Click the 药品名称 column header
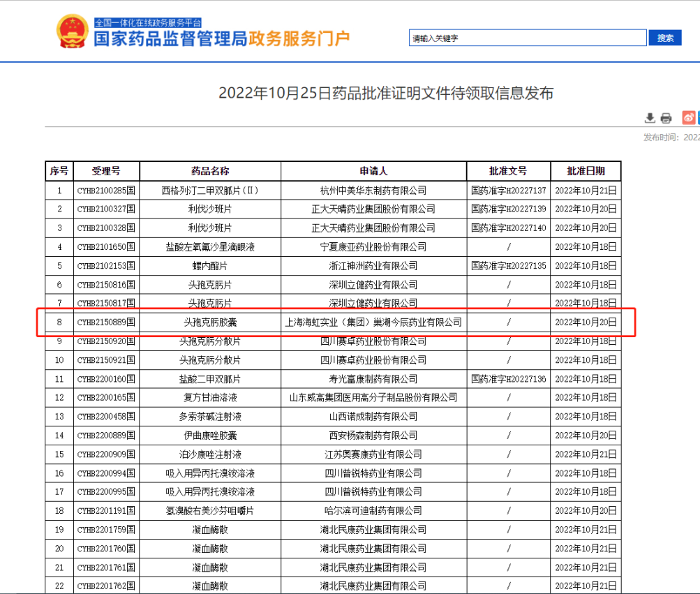Viewport: 700px width, 594px height. [x=210, y=171]
